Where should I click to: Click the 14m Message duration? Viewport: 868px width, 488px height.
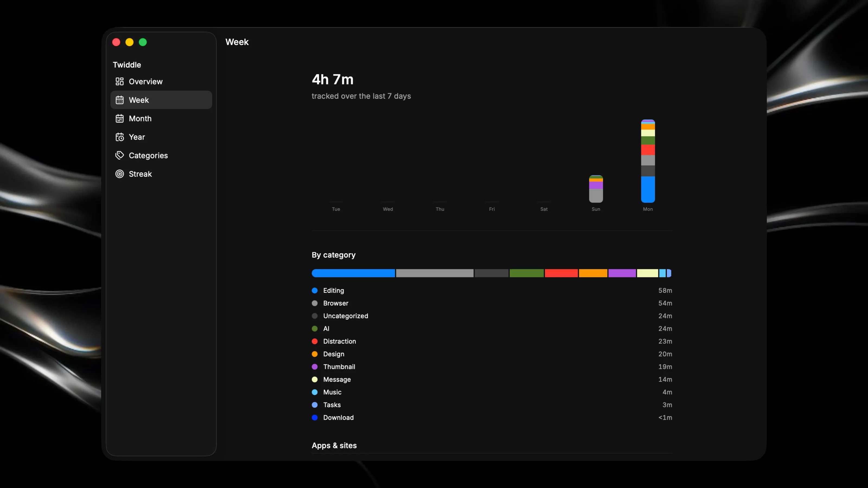click(665, 379)
